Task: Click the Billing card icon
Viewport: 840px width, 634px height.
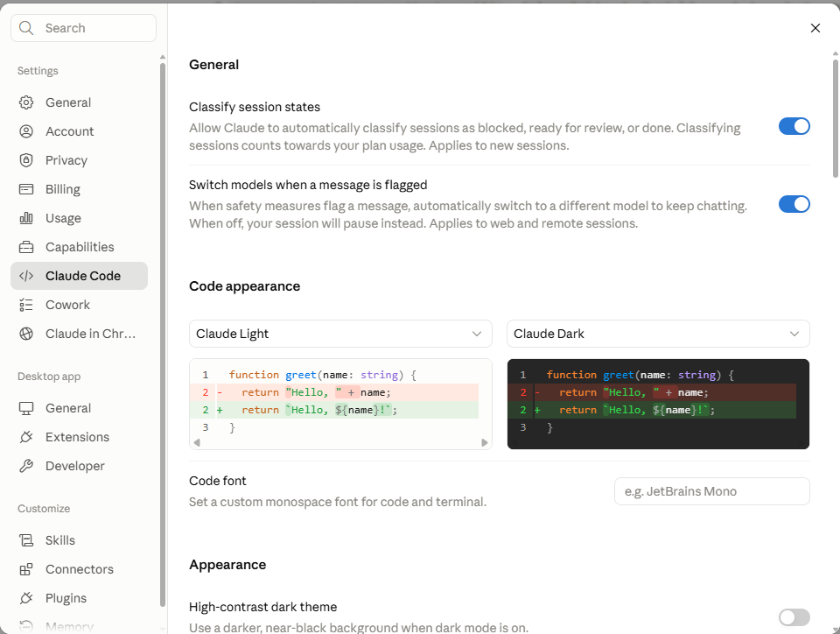Action: [26, 189]
